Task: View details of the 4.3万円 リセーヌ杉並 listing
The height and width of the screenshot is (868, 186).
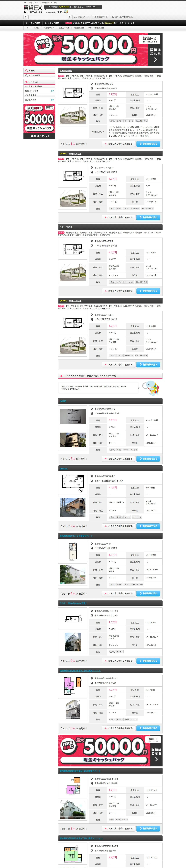Action: tap(148, 217)
